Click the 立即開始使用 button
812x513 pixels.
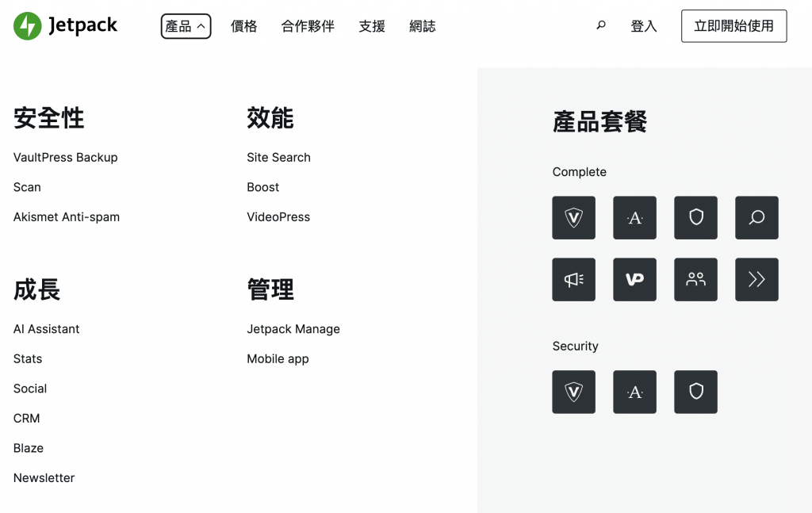coord(733,26)
